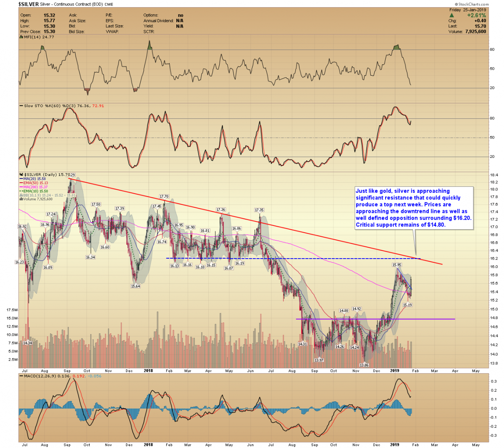Click the Slow STO legend line marker

click(x=21, y=106)
